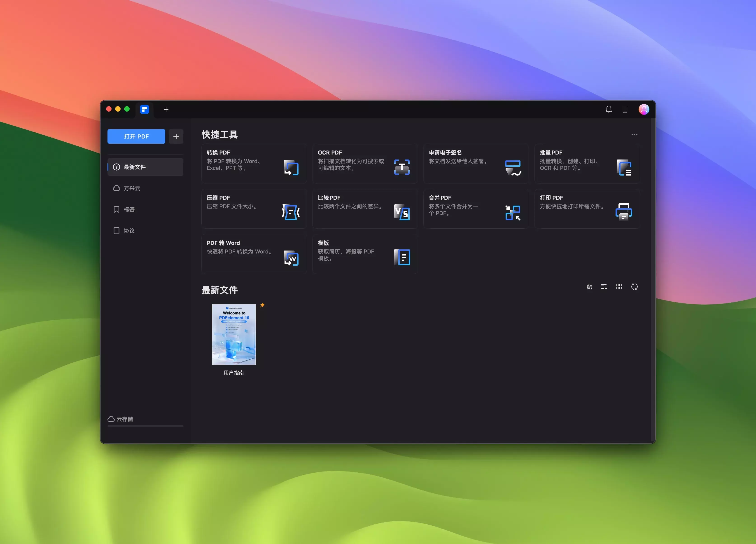Click the plus button beside 打开 PDF
The height and width of the screenshot is (544, 756).
(x=176, y=136)
